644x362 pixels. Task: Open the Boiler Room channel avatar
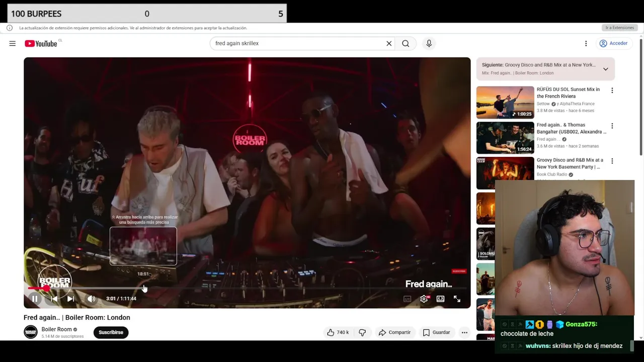31,332
